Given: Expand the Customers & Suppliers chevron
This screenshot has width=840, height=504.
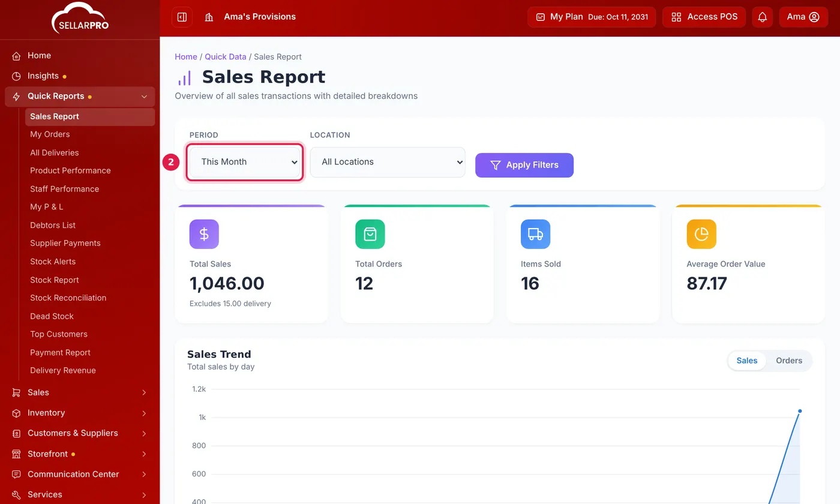Looking at the screenshot, I should click(144, 433).
